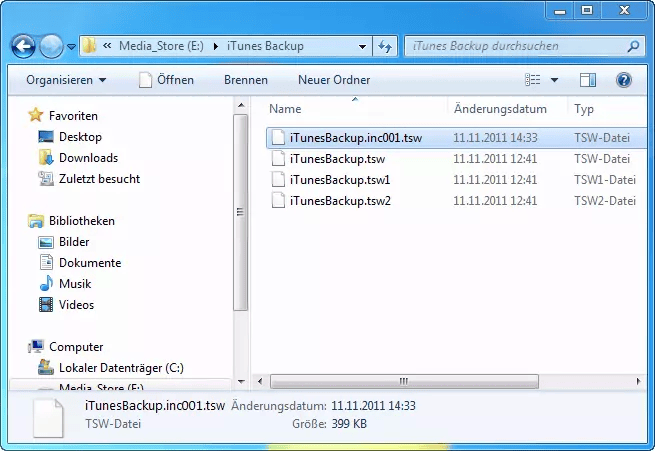Click Brennen in the toolbar

[x=246, y=80]
